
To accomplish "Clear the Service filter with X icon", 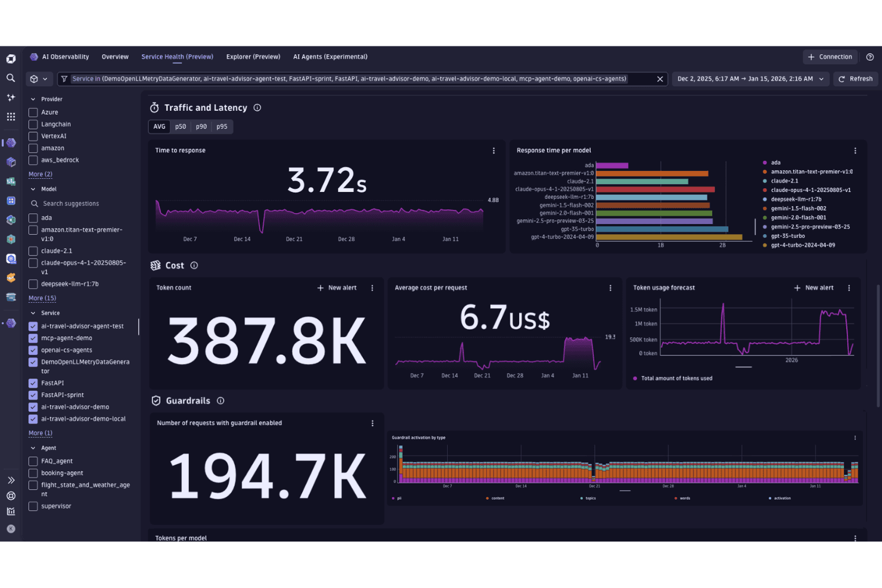I will [660, 79].
